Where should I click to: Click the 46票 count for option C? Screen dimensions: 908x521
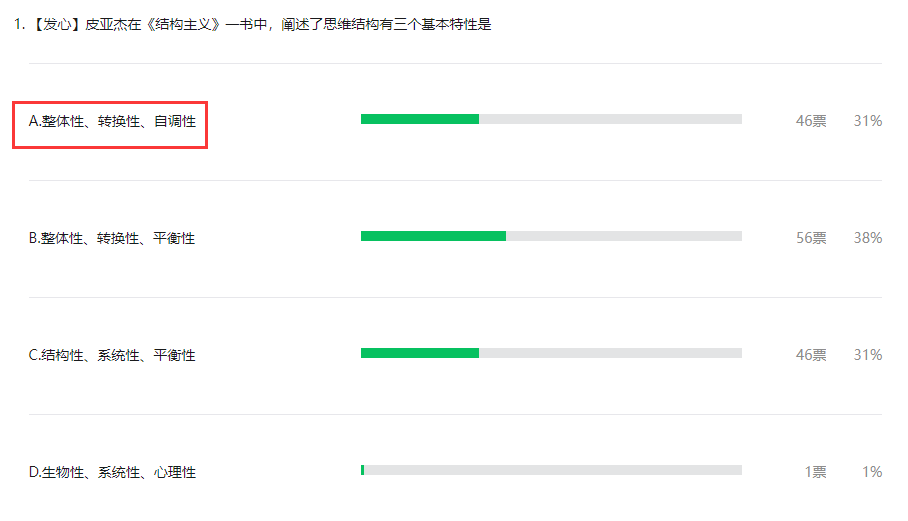[811, 355]
